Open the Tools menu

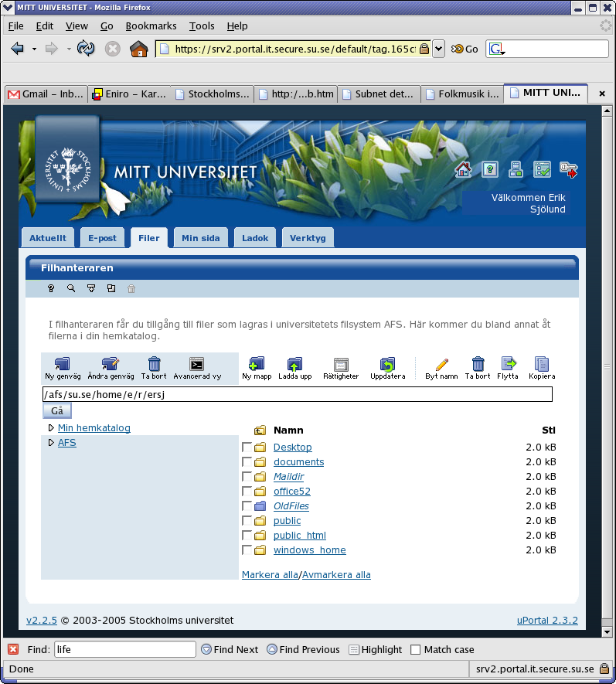[202, 26]
